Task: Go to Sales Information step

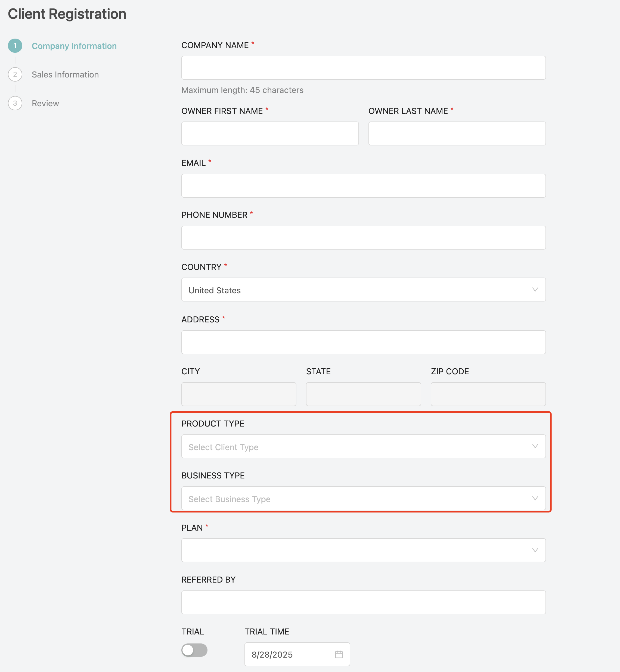Action: click(65, 74)
